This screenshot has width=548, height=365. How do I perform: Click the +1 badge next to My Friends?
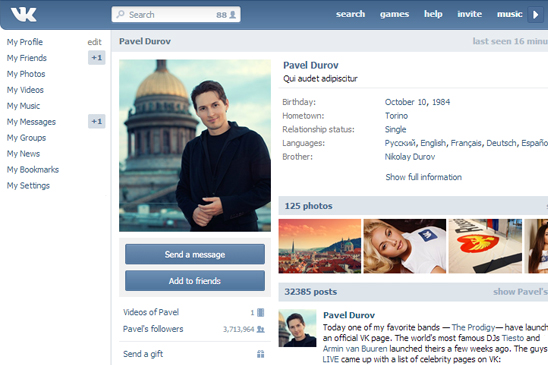(x=96, y=58)
